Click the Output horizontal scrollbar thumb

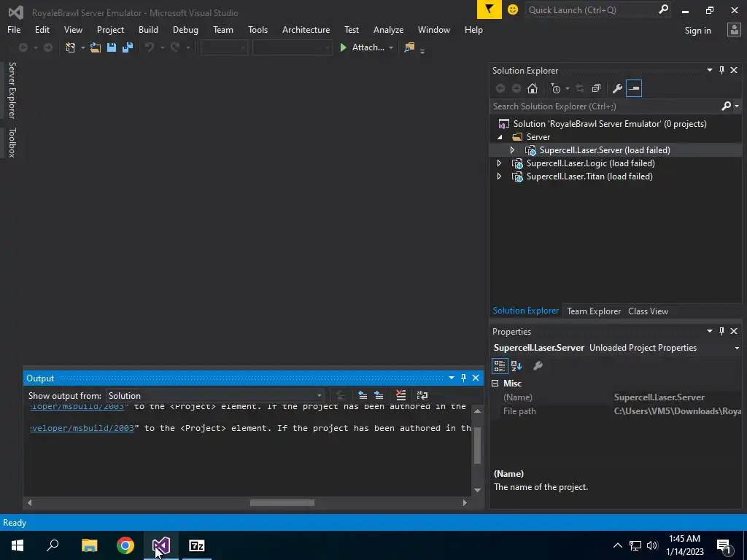pos(282,503)
